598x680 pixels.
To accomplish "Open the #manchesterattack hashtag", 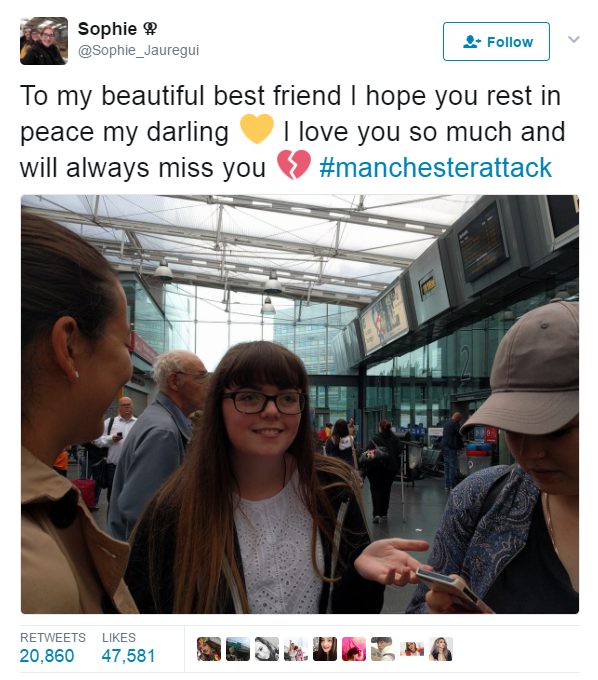I will 435,168.
